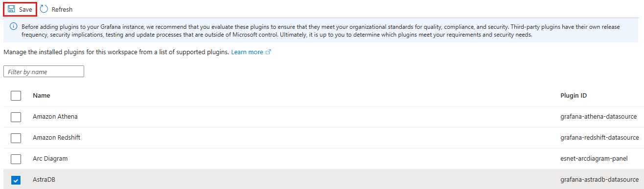Sort by the Plugin ID column header

click(x=574, y=96)
